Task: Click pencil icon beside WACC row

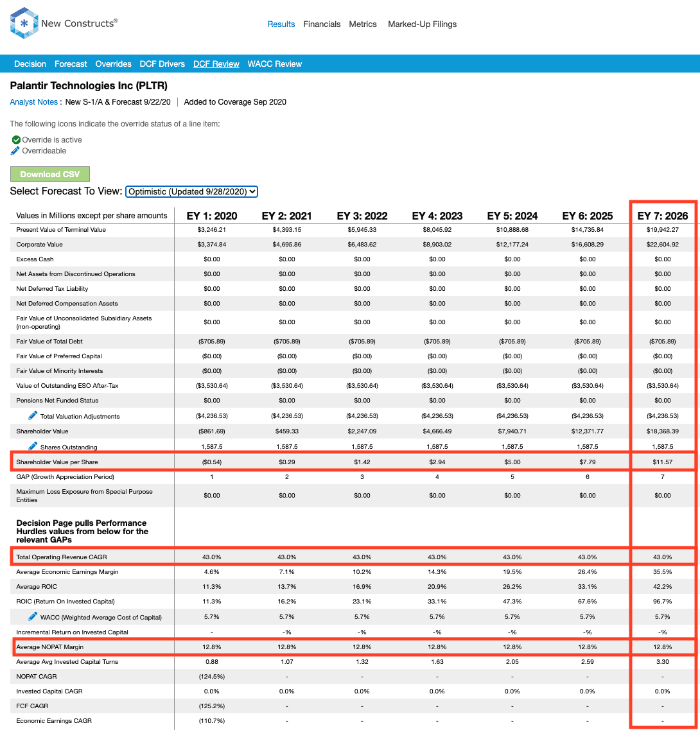Action: (33, 616)
